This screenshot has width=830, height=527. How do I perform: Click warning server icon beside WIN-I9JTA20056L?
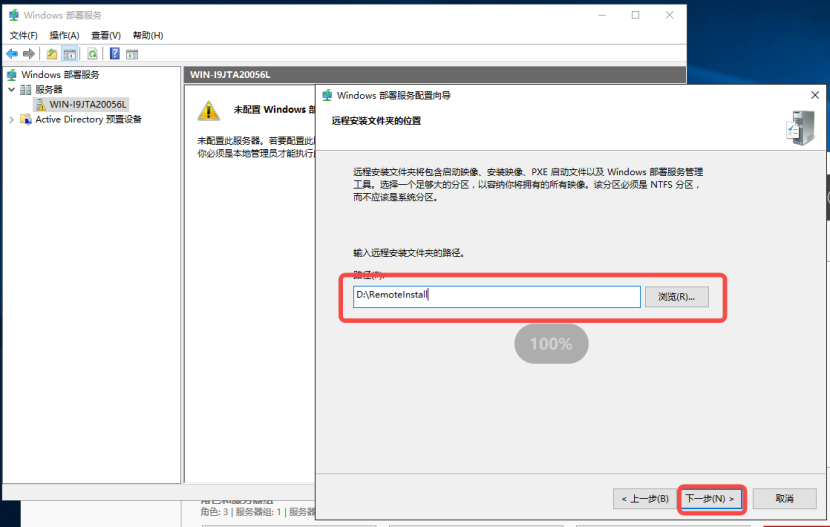pos(41,105)
